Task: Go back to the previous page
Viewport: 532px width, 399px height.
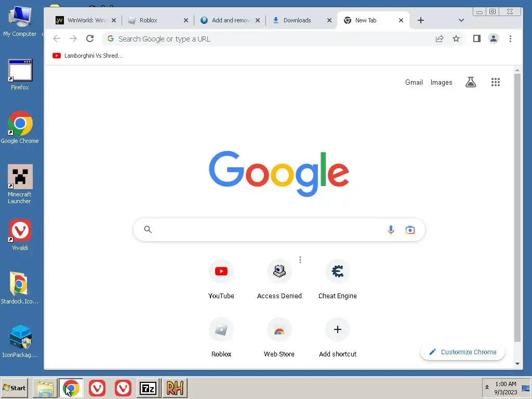Action: click(x=57, y=38)
